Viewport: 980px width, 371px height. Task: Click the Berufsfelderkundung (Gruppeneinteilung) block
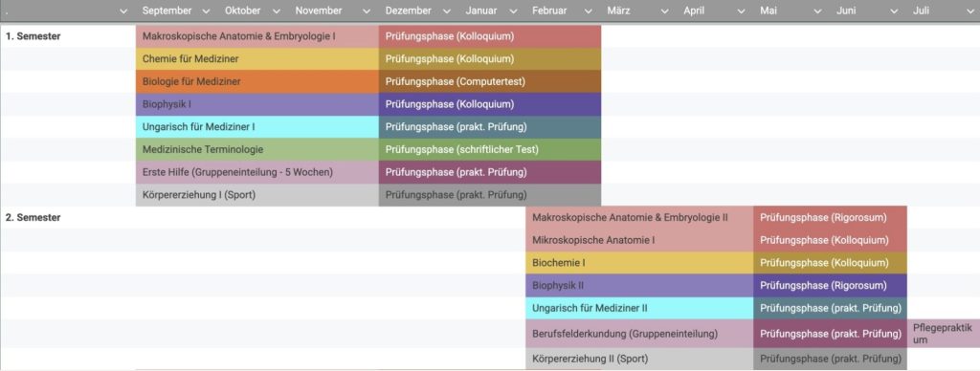click(639, 334)
